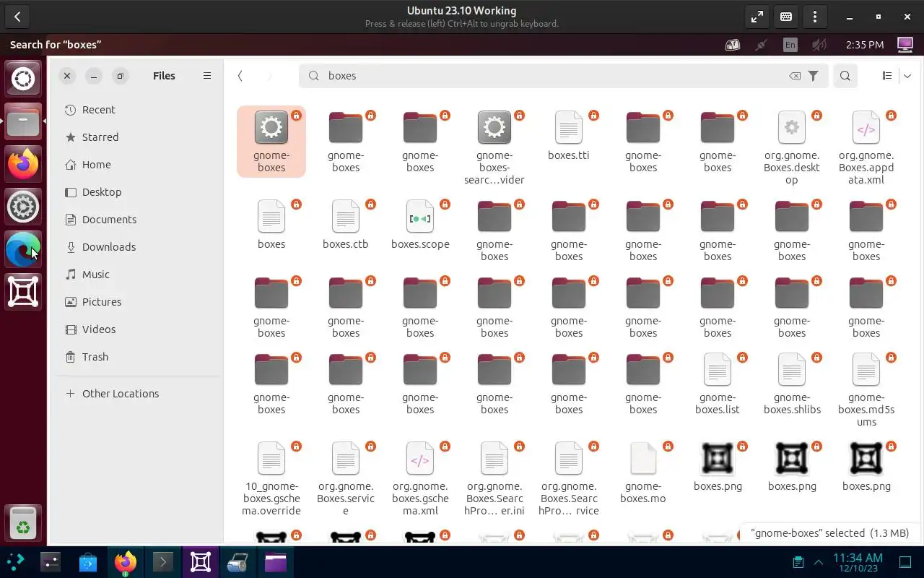Select the highlighted gnome-boxes executable

(271, 142)
